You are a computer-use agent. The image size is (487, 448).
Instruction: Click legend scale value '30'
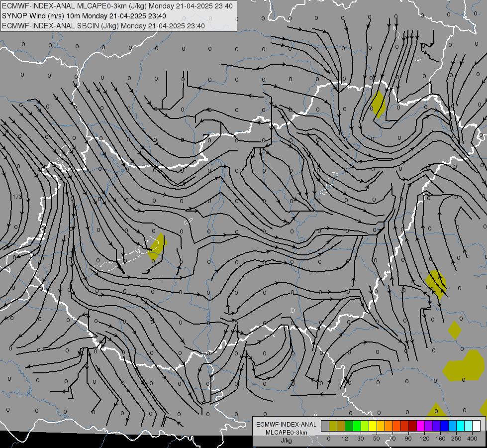(x=361, y=439)
